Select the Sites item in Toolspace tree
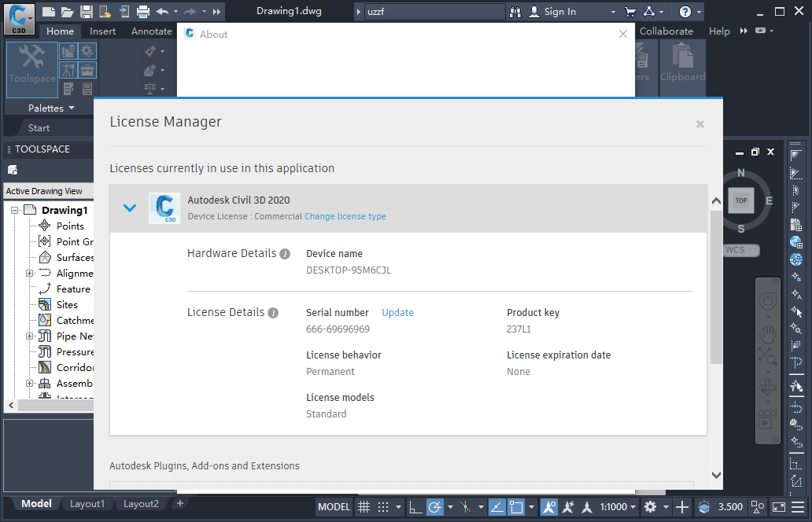 point(67,305)
